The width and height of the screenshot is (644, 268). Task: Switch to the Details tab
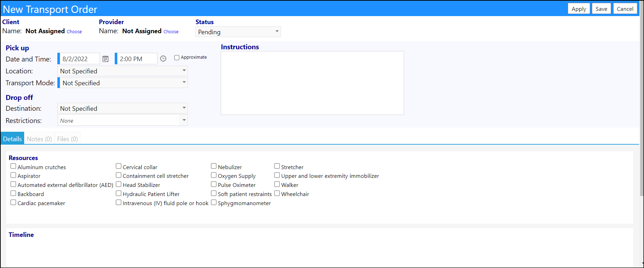click(x=12, y=138)
